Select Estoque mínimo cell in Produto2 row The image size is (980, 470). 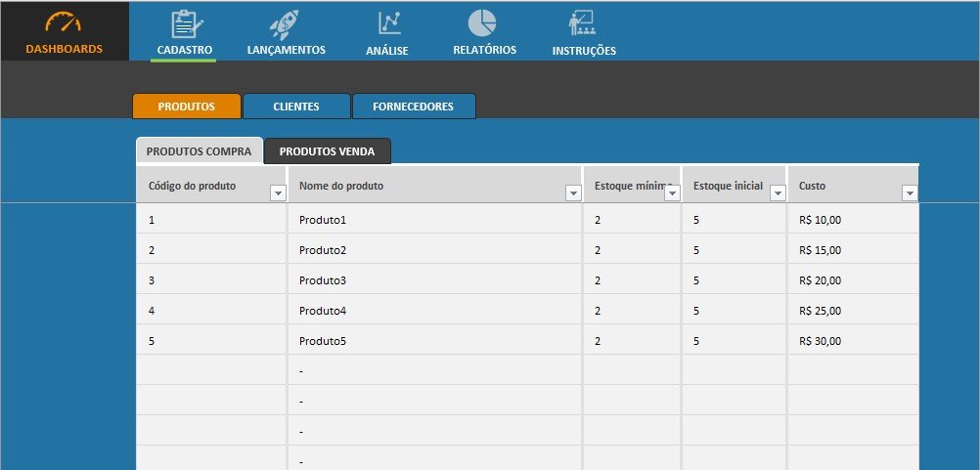pos(632,250)
